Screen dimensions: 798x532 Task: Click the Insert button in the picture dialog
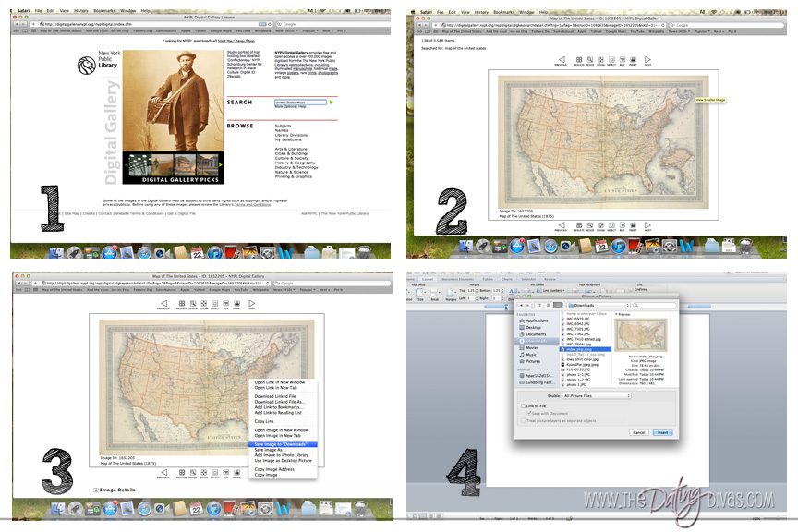point(662,433)
